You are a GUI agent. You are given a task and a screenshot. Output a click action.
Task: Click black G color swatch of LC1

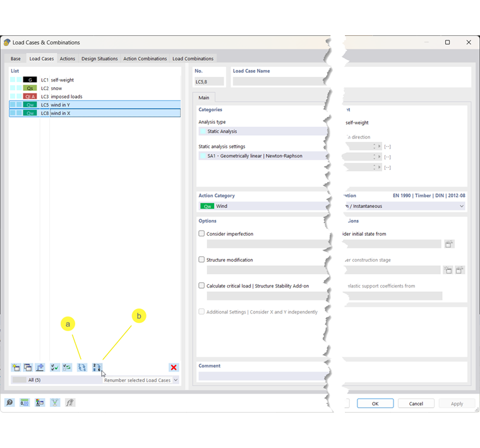pyautogui.click(x=30, y=80)
